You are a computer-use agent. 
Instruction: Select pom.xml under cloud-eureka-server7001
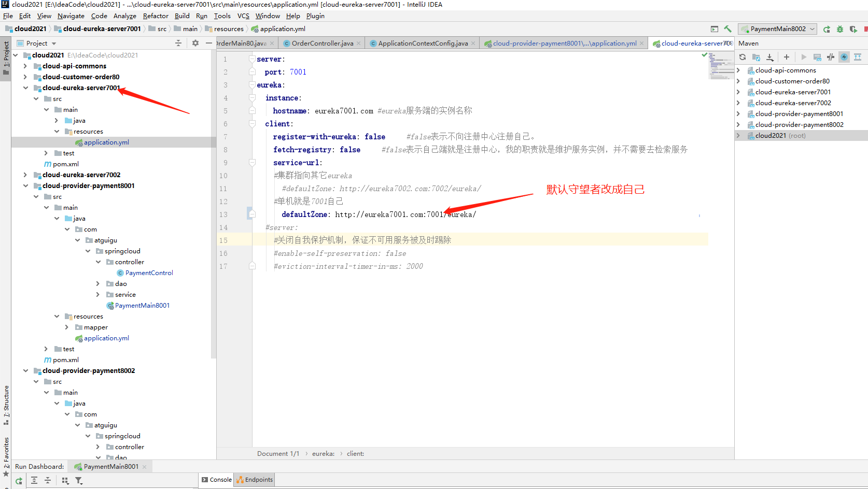pyautogui.click(x=65, y=164)
